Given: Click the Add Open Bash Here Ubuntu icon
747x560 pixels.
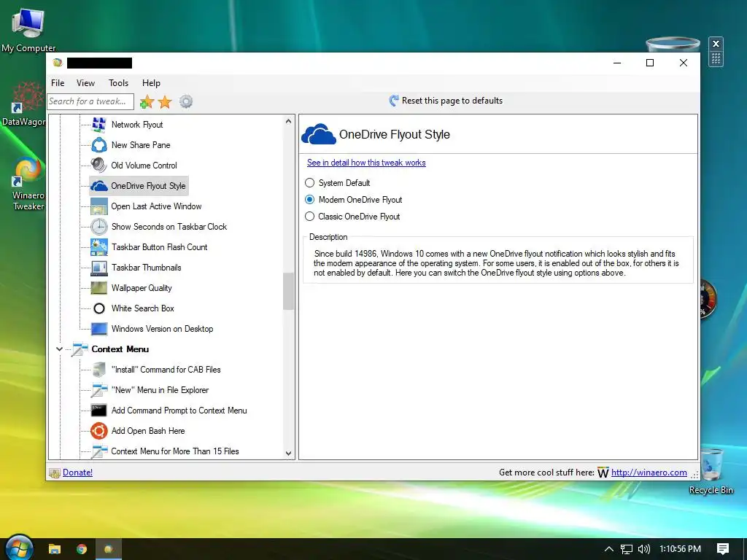Looking at the screenshot, I should [99, 431].
